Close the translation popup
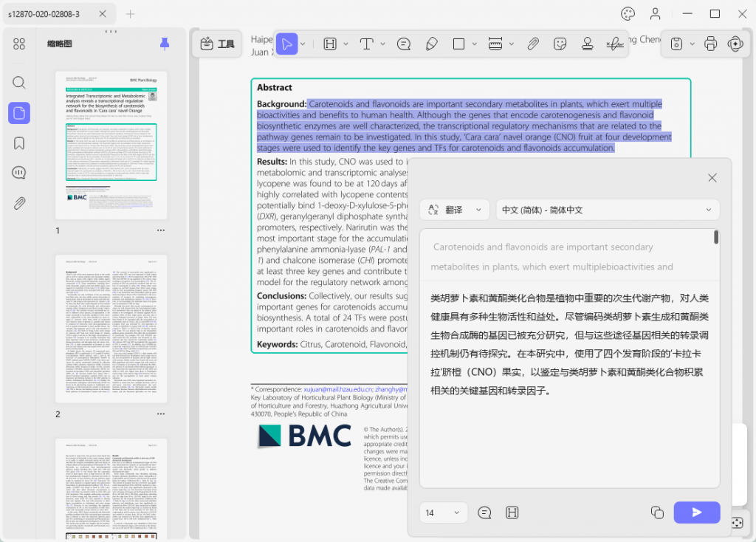The width and height of the screenshot is (756, 542). [712, 177]
